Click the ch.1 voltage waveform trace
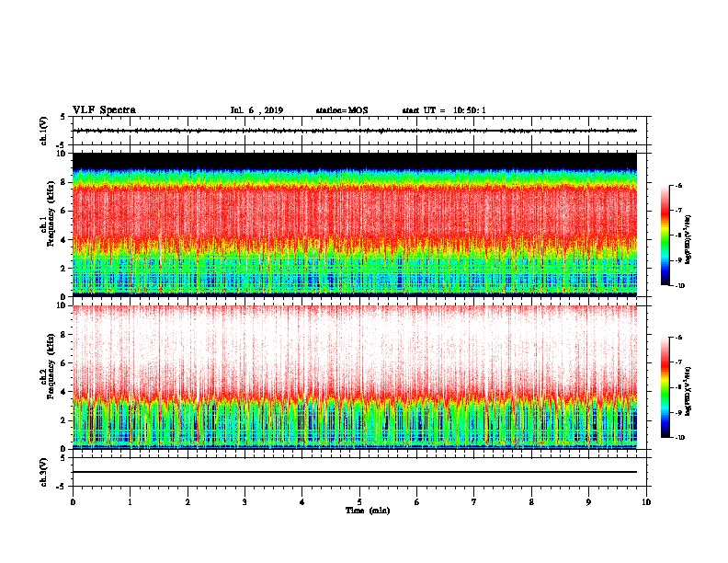 click(x=355, y=131)
